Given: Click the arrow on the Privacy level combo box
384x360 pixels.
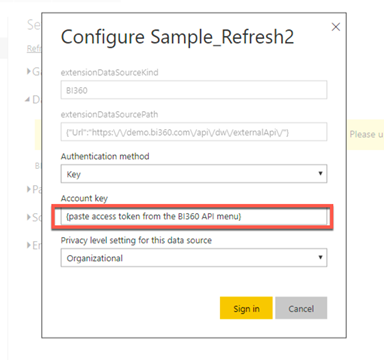Looking at the screenshot, I should (320, 257).
